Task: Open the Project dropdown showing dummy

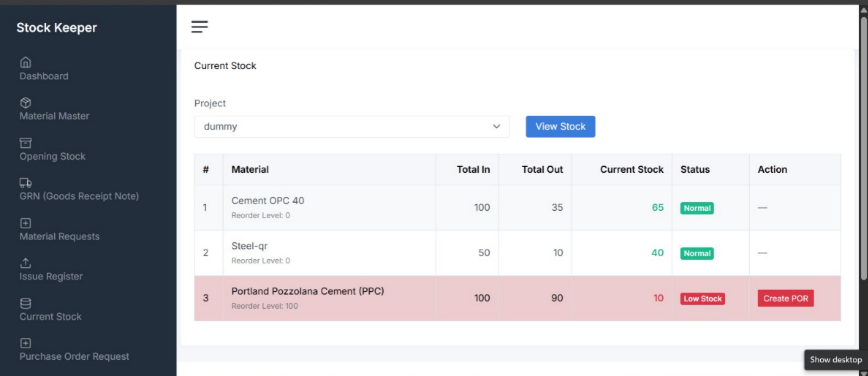Action: [351, 127]
